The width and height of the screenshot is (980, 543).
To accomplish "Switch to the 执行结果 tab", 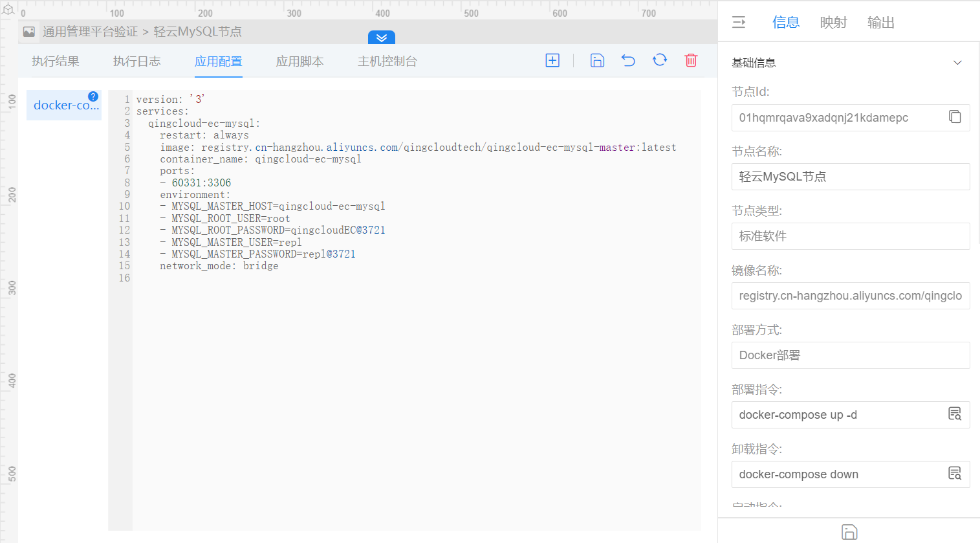I will 56,61.
